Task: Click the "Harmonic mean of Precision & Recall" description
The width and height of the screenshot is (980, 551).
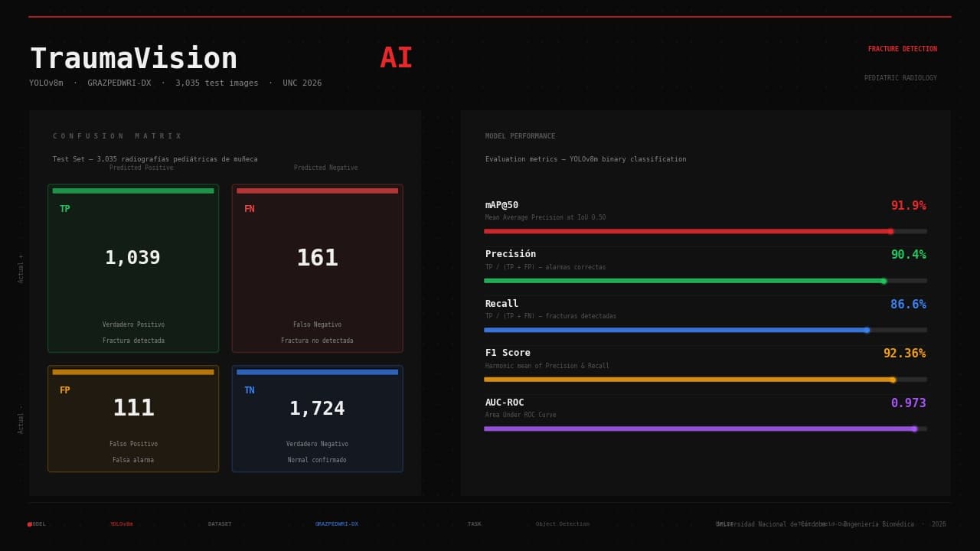Action: (547, 366)
